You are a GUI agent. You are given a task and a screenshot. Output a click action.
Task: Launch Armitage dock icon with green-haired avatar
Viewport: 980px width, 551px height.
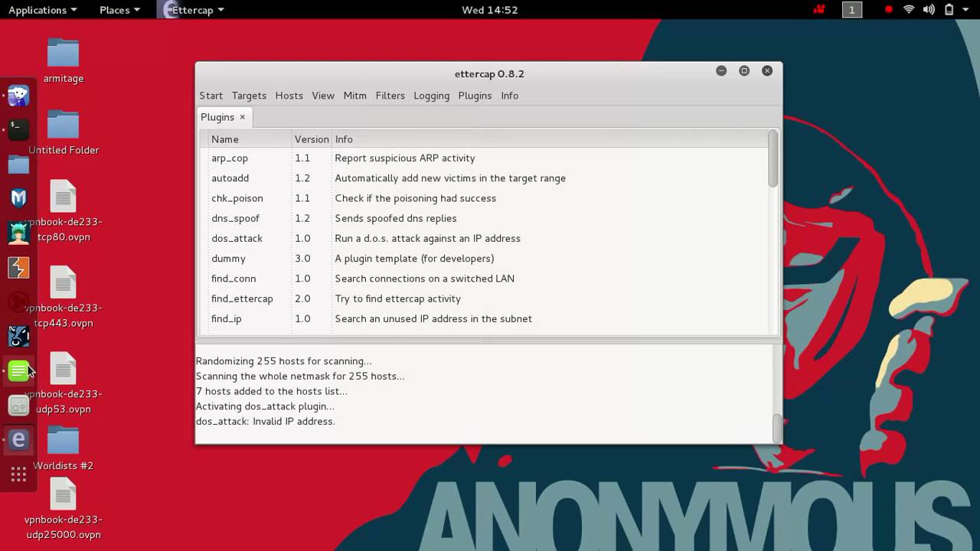[18, 233]
